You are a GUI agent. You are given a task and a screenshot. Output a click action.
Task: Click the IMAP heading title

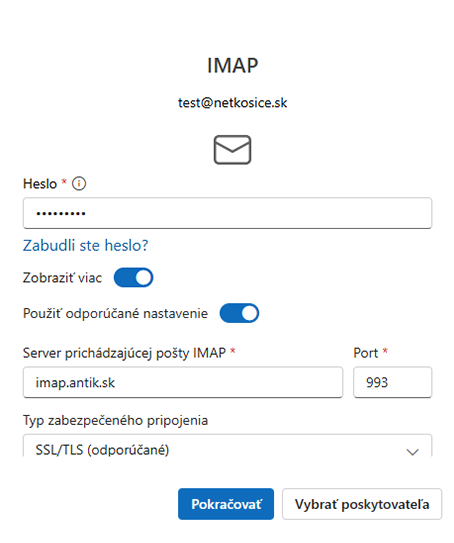(x=232, y=65)
